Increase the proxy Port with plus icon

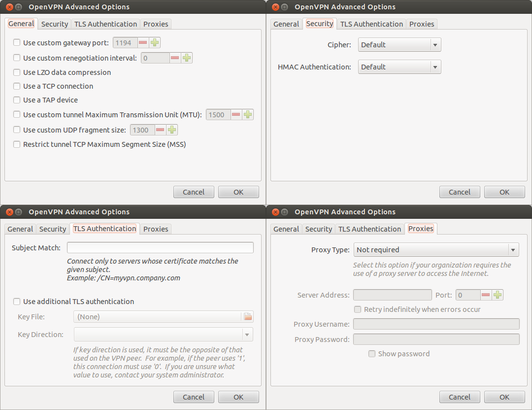click(498, 295)
